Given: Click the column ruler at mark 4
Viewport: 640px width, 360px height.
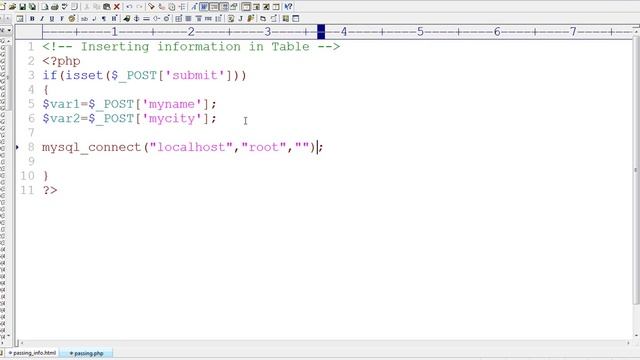Looking at the screenshot, I should tap(344, 31).
